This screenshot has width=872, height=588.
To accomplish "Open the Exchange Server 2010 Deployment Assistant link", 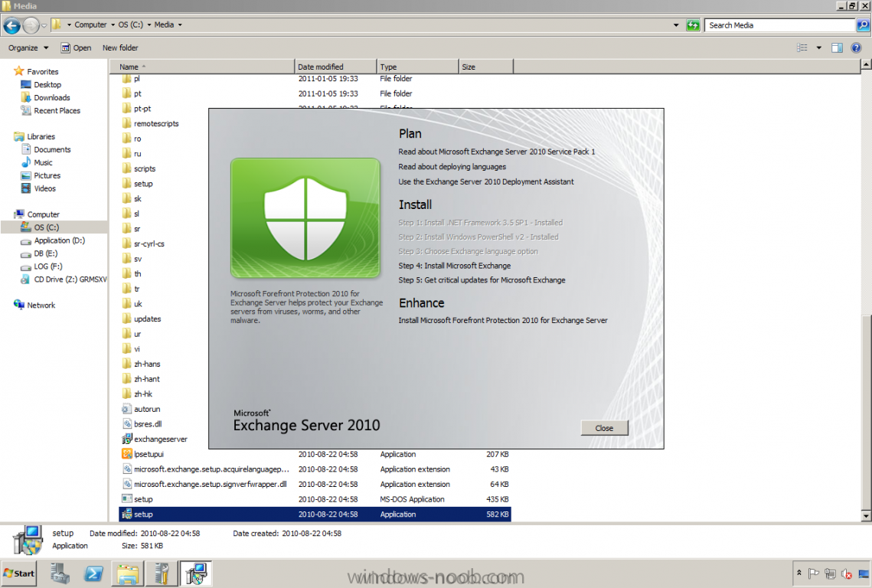I will (x=485, y=181).
